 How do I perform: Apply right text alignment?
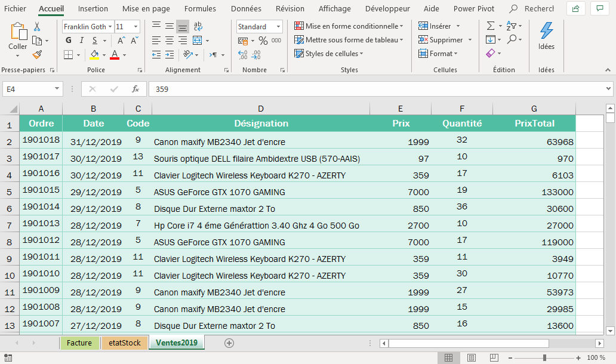pyautogui.click(x=182, y=41)
